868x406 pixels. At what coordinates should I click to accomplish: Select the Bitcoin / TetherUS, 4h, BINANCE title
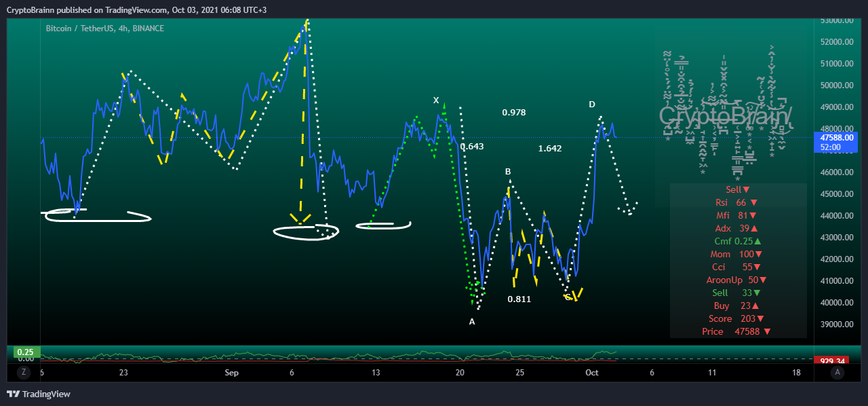(104, 29)
